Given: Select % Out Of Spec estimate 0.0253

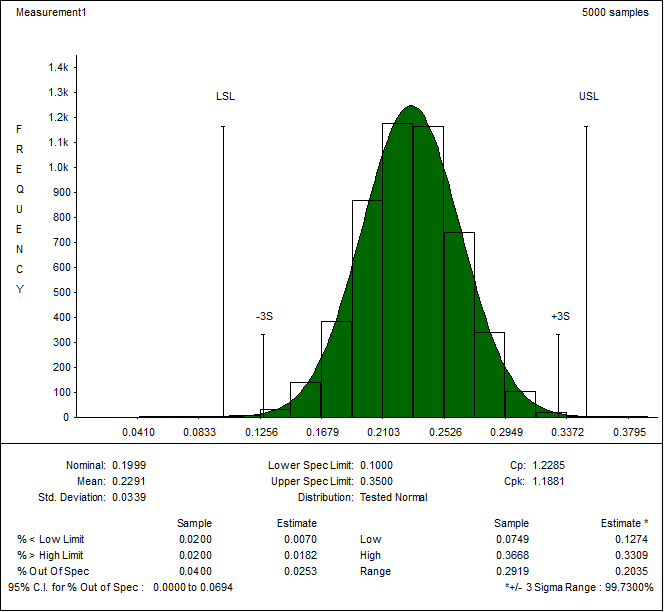Looking at the screenshot, I should [300, 571].
